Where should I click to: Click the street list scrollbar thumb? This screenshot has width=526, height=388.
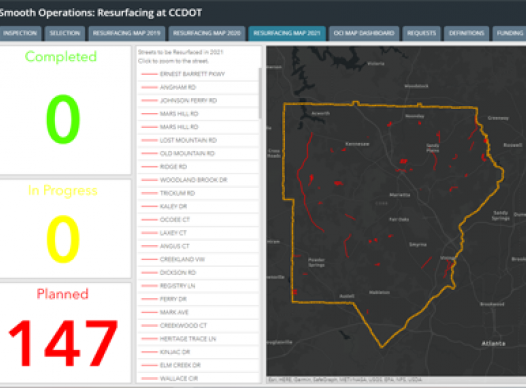(x=260, y=93)
